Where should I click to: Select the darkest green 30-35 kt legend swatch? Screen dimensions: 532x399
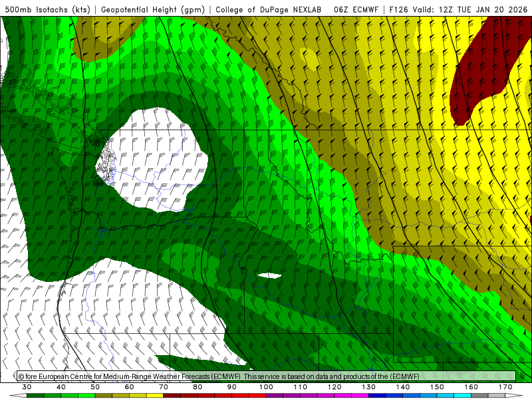coord(35,396)
